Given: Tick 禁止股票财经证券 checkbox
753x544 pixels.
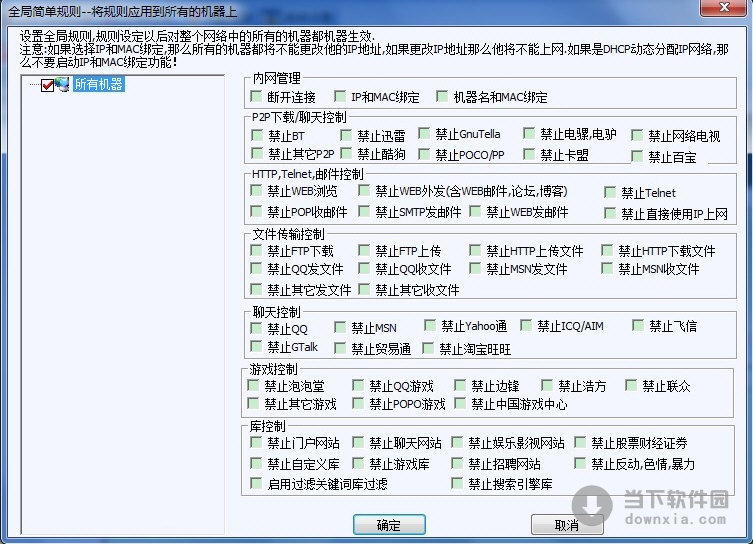Looking at the screenshot, I should pos(580,443).
